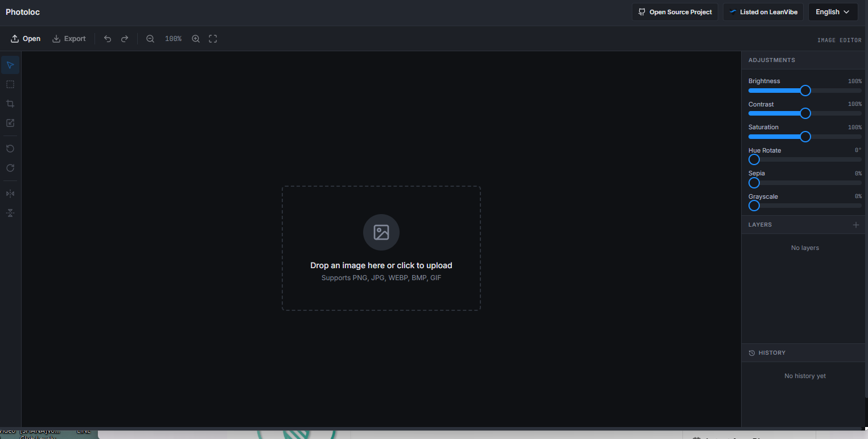Visit the Open Source Project link
868x439 pixels.
(674, 12)
